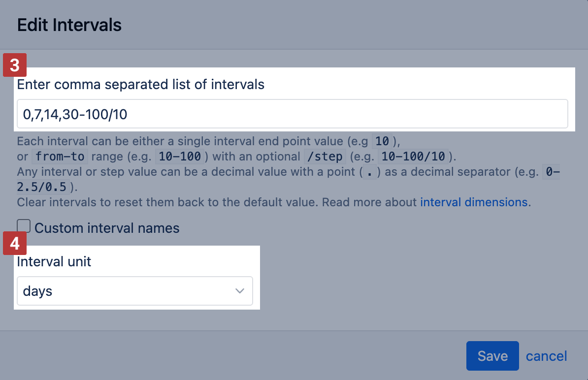
Task: Click the '10-100/10' code example
Action: [413, 156]
